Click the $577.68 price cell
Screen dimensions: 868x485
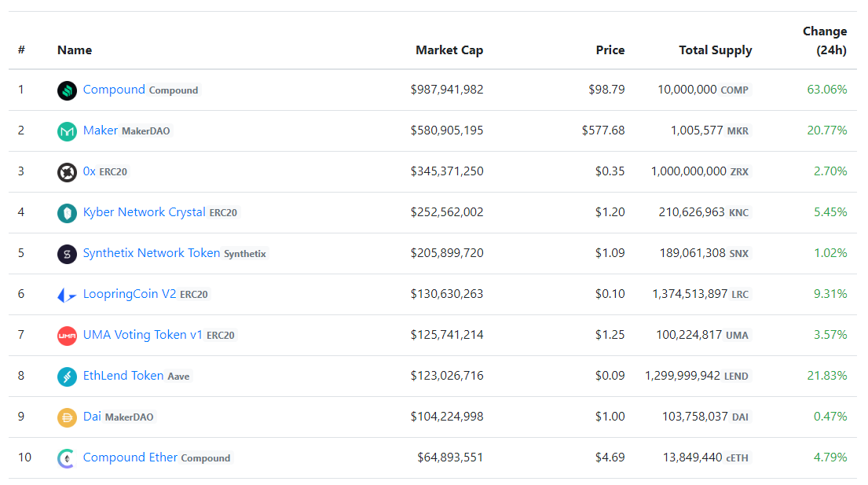pos(603,130)
